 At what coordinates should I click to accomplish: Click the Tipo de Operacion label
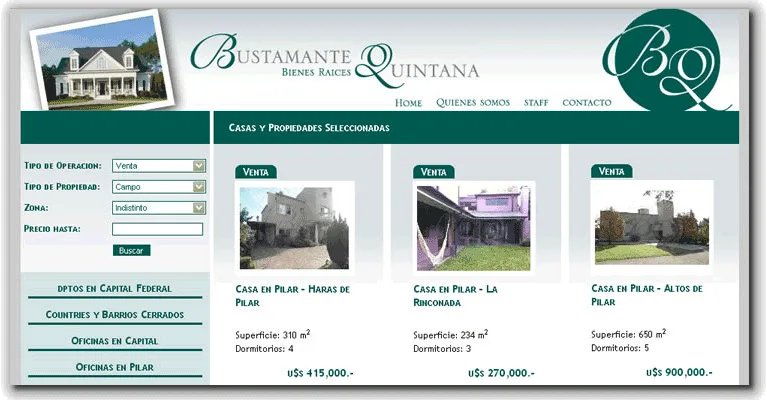(63, 166)
